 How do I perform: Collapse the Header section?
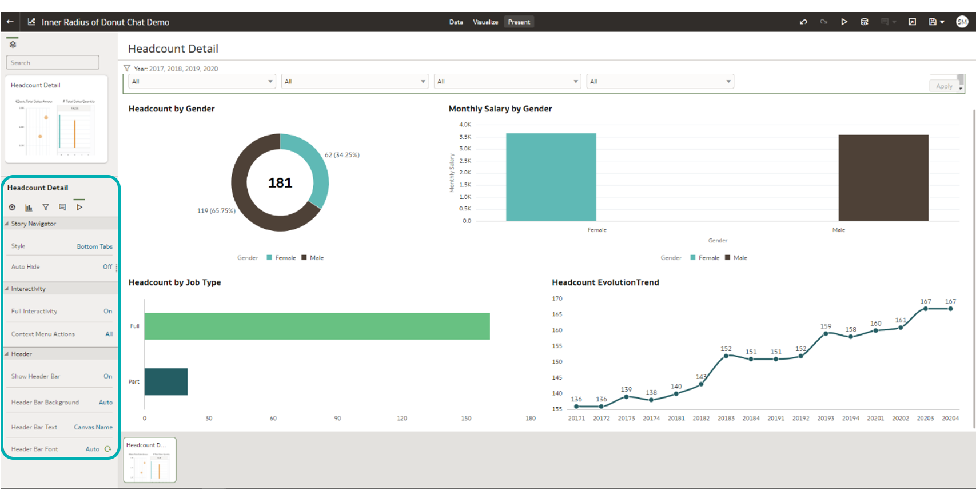point(7,354)
